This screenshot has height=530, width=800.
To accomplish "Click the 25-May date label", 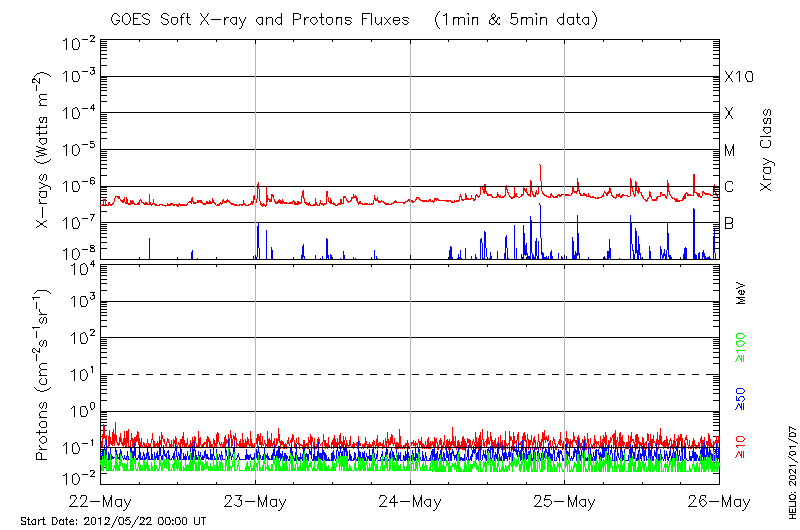I will point(565,501).
